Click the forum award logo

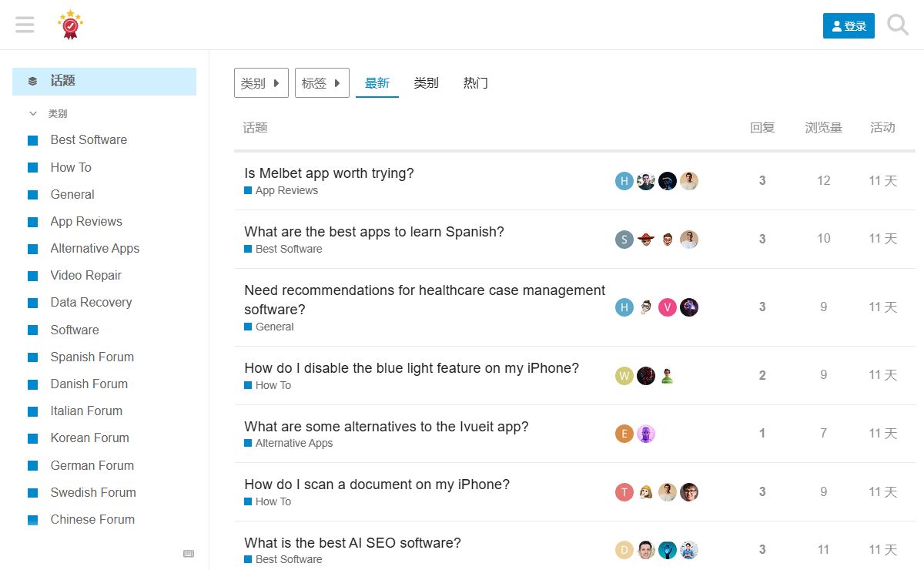70,25
